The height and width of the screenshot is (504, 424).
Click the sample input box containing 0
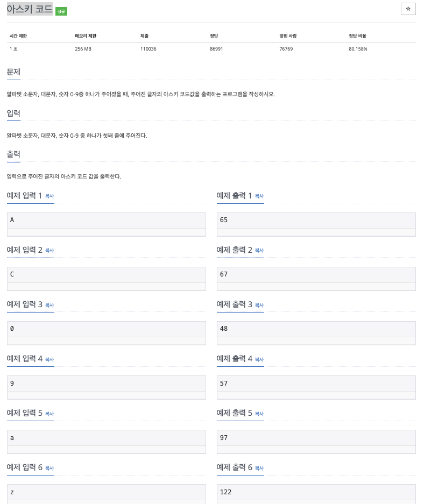(106, 329)
